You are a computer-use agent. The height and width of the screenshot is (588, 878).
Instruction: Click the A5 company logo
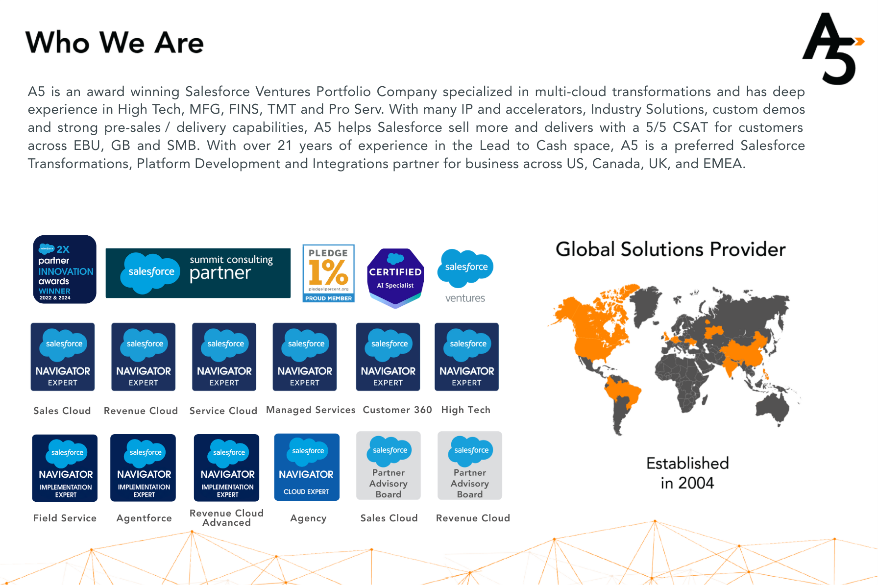click(832, 49)
